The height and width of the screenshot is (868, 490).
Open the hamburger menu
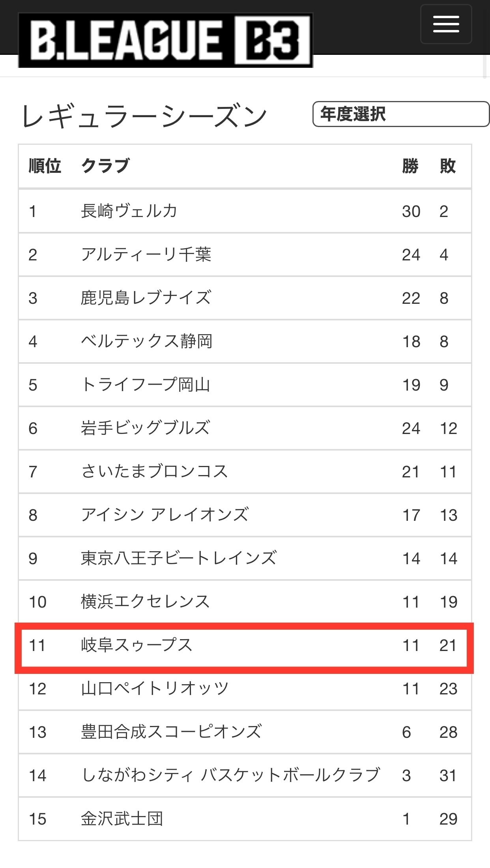(446, 24)
